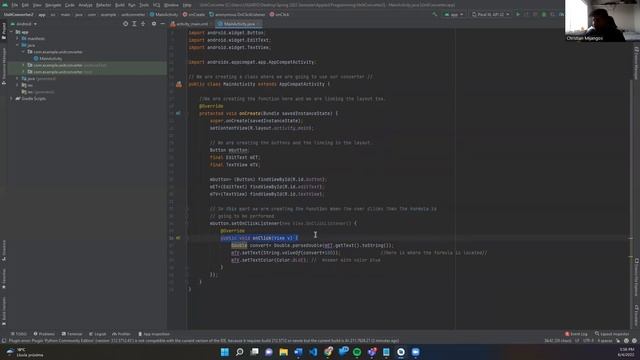The image size is (640, 360).
Task: Collapse the java folder
Action: [18, 45]
